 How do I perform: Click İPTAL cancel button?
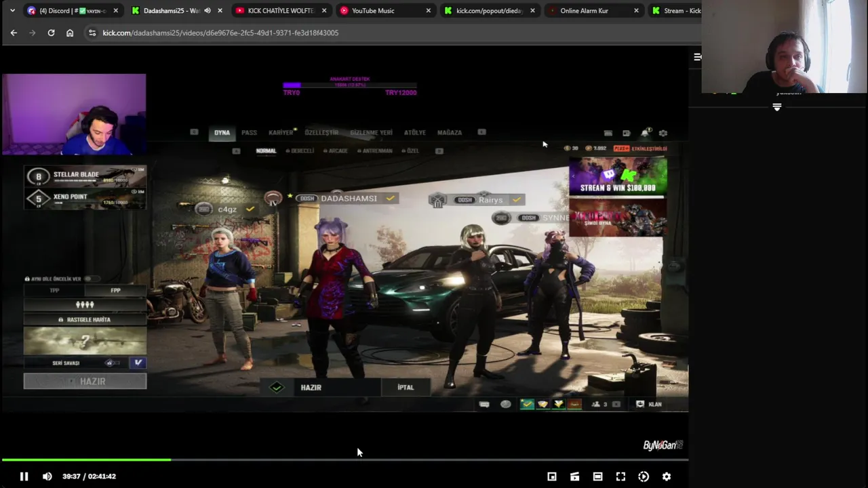click(406, 388)
